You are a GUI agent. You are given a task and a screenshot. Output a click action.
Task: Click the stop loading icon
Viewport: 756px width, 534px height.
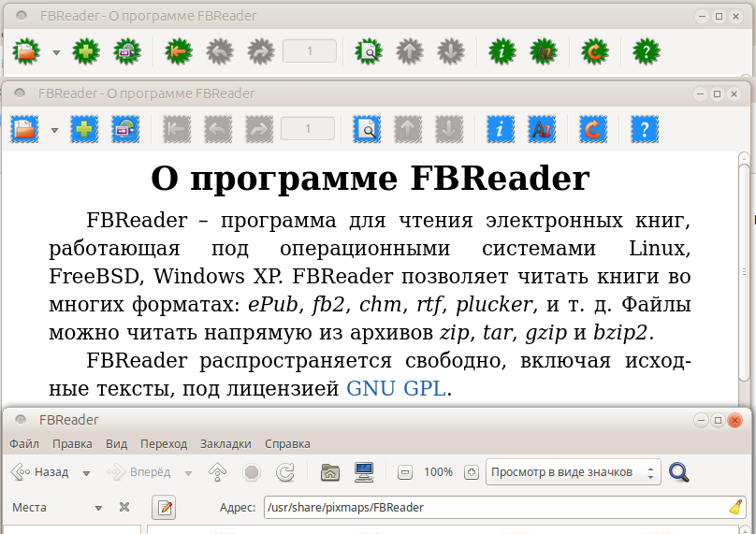point(252,472)
